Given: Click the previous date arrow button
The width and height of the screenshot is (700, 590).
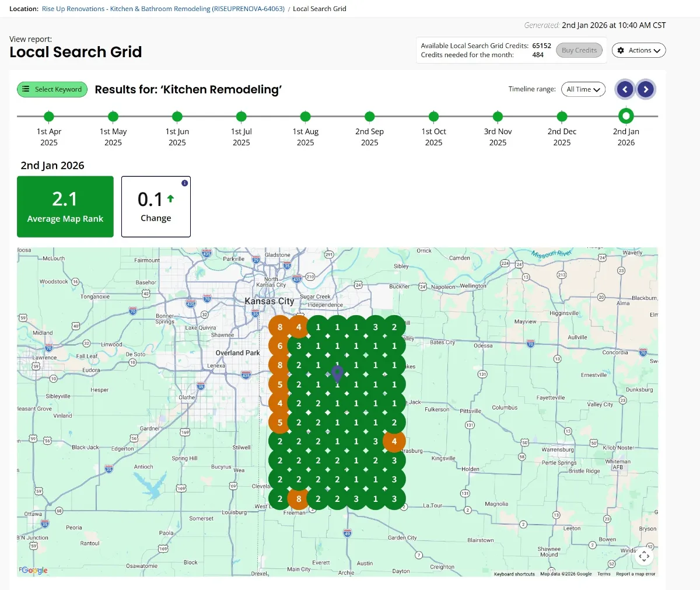Looking at the screenshot, I should coord(625,89).
